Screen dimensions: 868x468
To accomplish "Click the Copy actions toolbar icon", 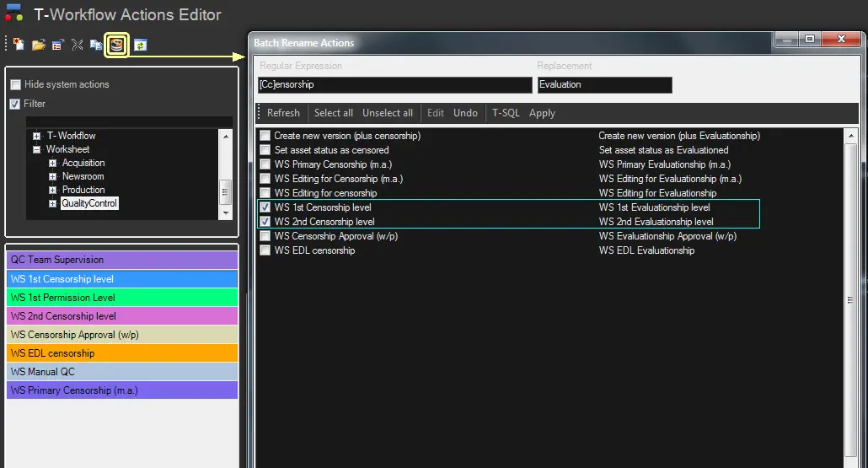I will 97,45.
